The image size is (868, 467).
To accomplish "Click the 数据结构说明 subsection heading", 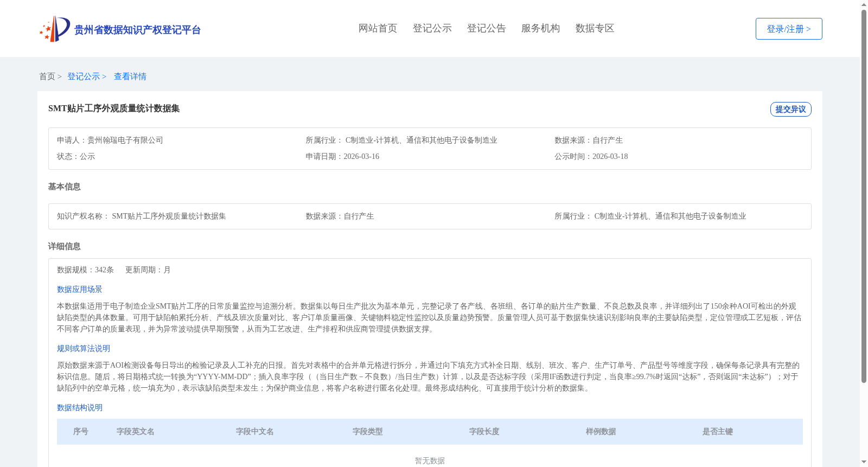I will click(80, 407).
